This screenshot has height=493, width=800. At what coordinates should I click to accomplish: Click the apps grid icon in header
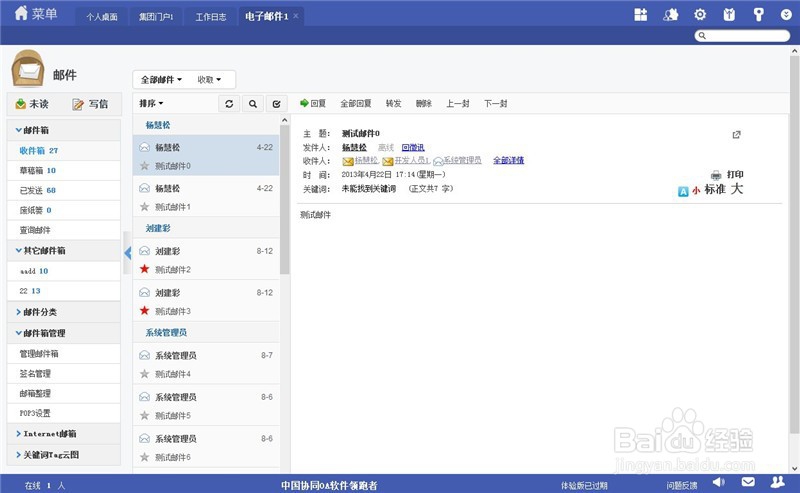point(641,15)
